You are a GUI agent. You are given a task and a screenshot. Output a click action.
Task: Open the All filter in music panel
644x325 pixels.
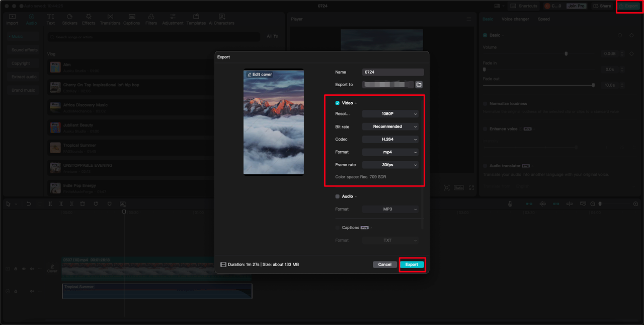coord(272,36)
